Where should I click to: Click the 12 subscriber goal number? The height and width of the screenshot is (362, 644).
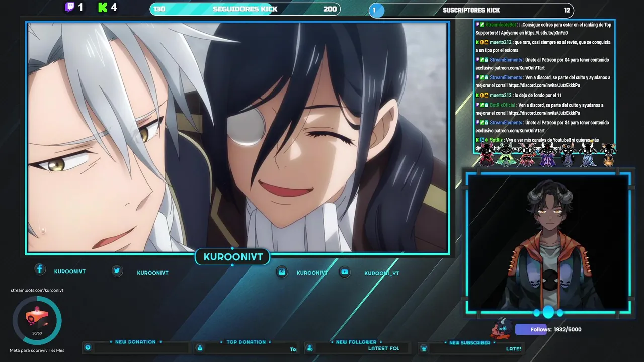567,10
